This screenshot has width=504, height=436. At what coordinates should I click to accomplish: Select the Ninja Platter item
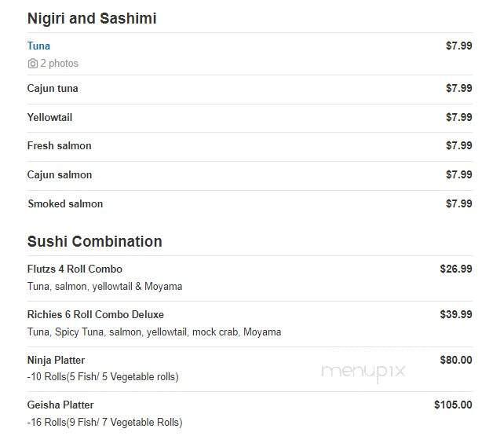[57, 360]
